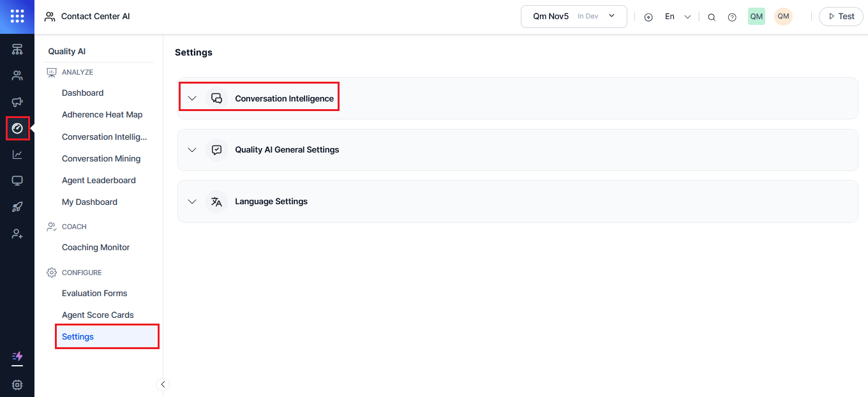Open the En language dropdown

coord(677,17)
